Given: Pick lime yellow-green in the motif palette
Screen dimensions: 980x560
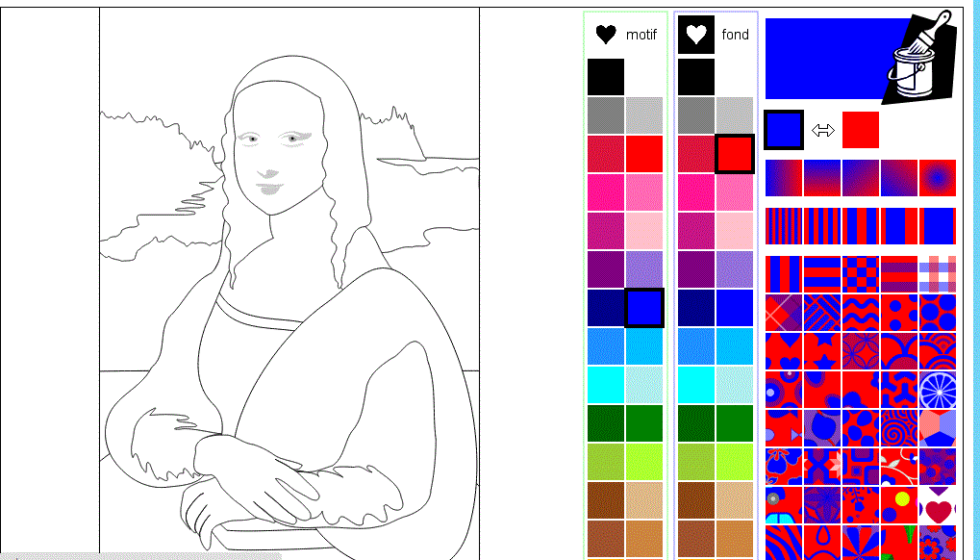Looking at the screenshot, I should point(644,461).
